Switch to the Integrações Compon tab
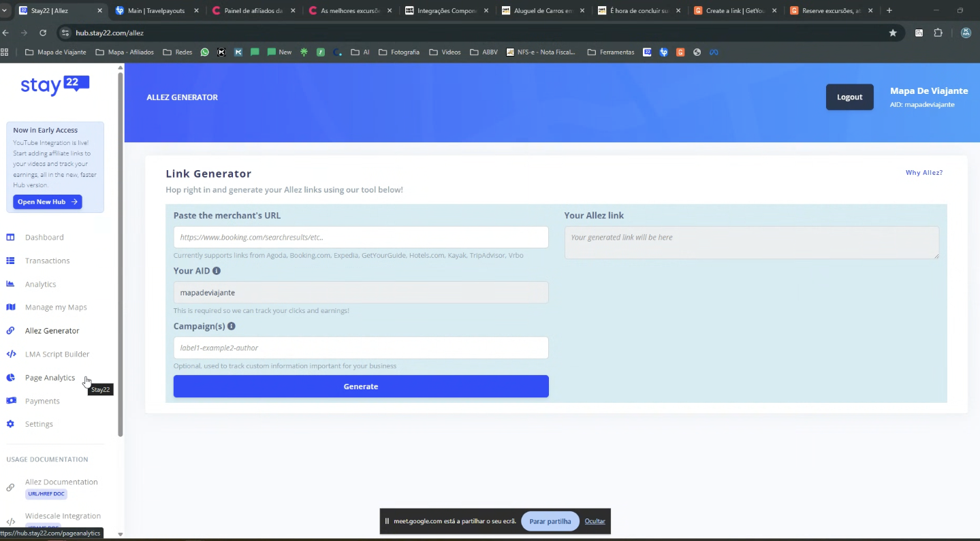980x541 pixels. click(447, 11)
